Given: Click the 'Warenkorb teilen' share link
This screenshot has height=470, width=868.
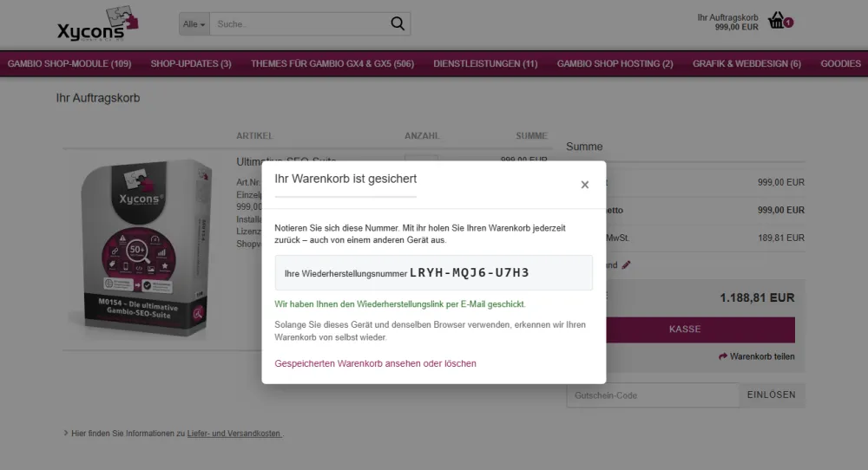Looking at the screenshot, I should pos(762,356).
